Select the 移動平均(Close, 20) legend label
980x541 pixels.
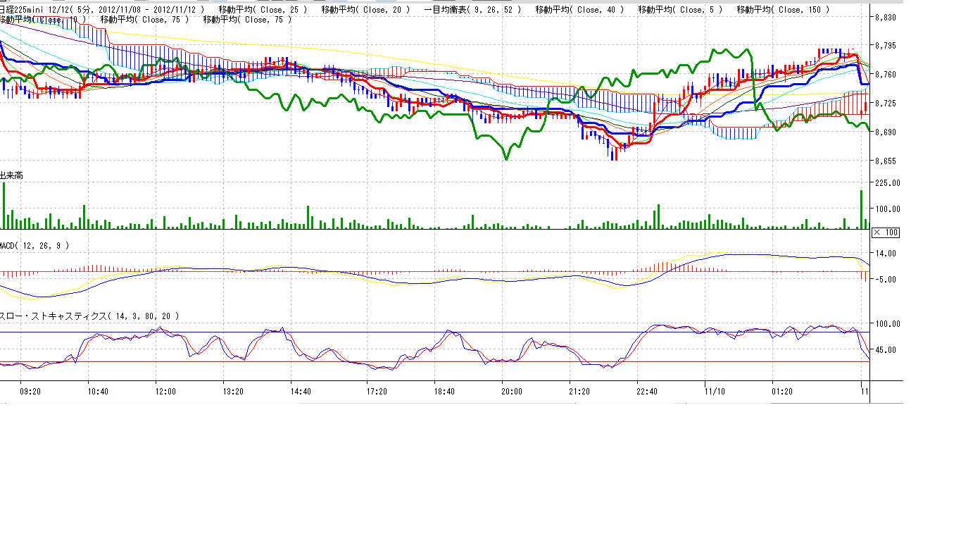point(365,10)
